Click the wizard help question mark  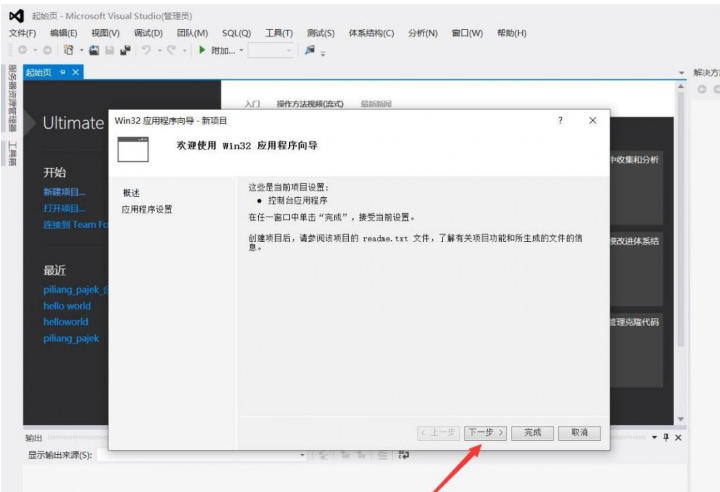coord(559,120)
